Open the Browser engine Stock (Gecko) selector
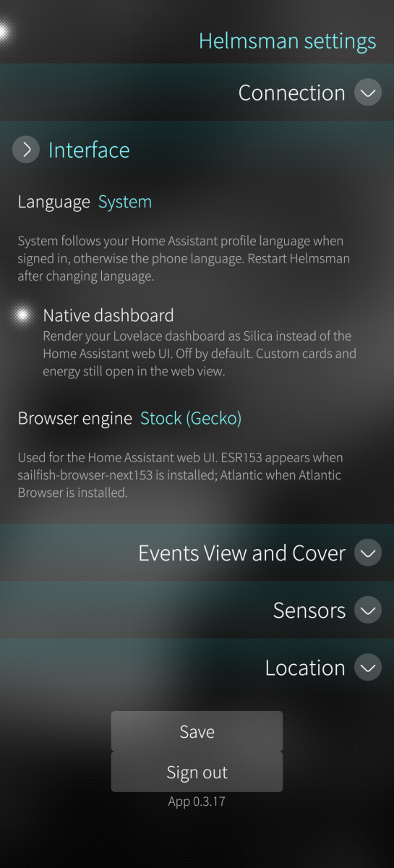The image size is (394, 868). [x=197, y=418]
